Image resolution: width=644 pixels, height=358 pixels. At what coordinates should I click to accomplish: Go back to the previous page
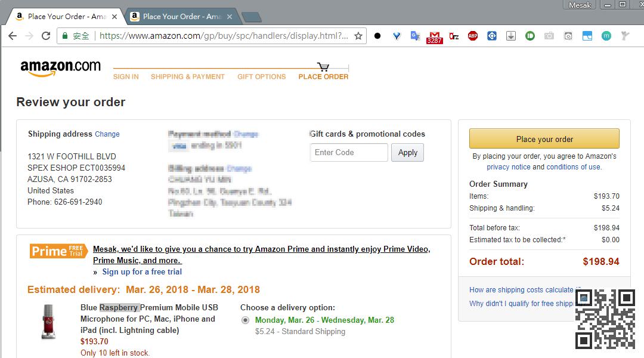coord(13,36)
